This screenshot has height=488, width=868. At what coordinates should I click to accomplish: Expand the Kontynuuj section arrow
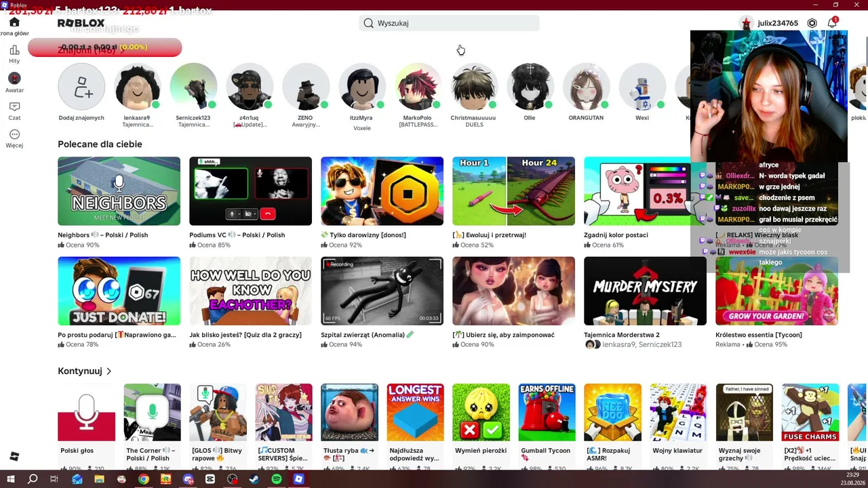point(108,371)
